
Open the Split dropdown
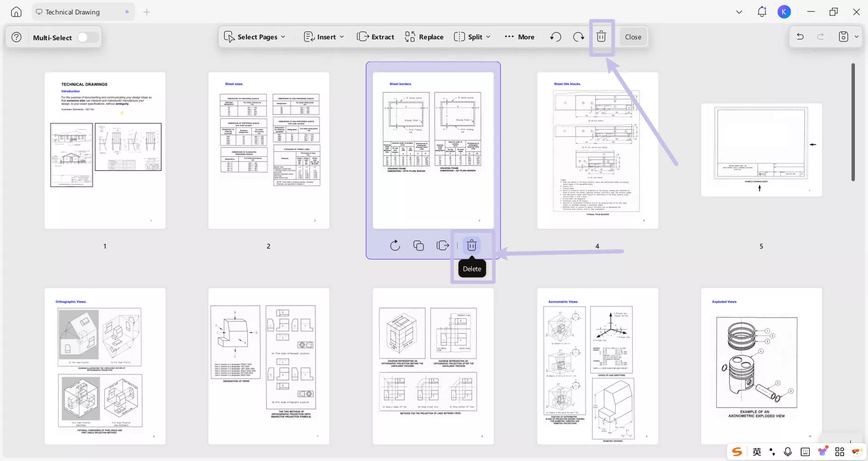pyautogui.click(x=472, y=37)
